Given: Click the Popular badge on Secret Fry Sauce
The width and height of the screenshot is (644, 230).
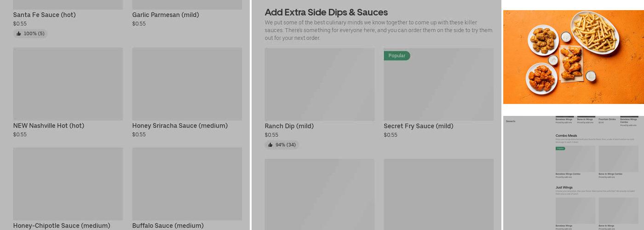Looking at the screenshot, I should pos(397,56).
